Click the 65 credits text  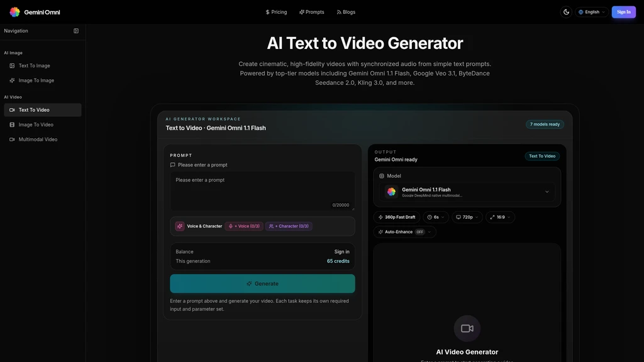tap(338, 261)
